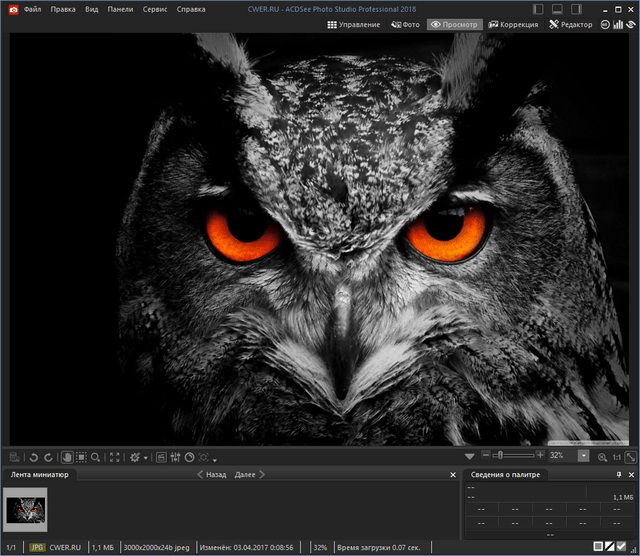This screenshot has height=556, width=640.
Task: Close the Лента миниатюр panel
Action: pyautogui.click(x=452, y=475)
